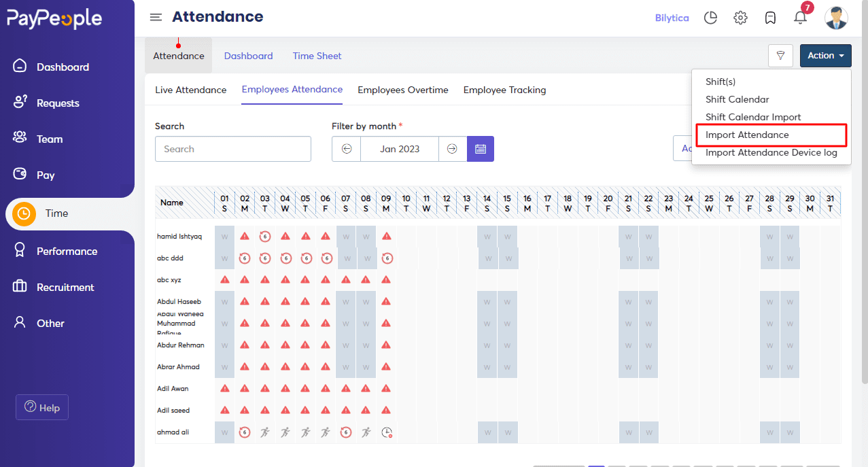868x467 pixels.
Task: Click the filter funnel icon button
Action: point(780,56)
